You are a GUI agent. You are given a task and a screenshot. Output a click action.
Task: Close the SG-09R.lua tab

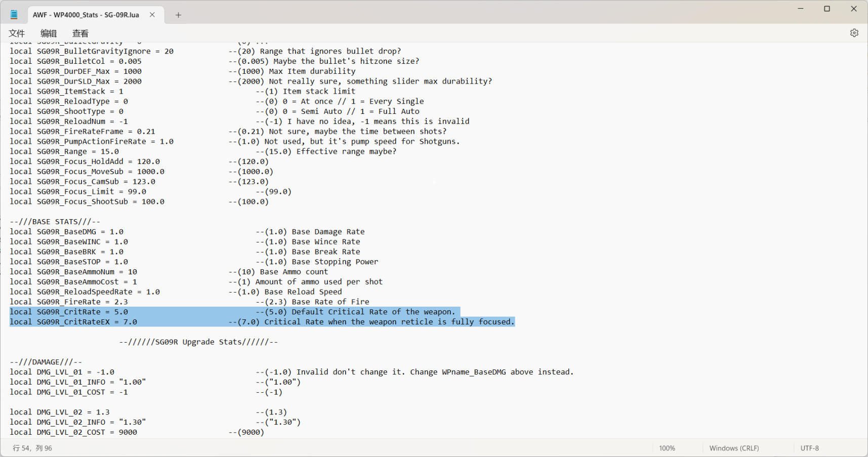pos(152,15)
